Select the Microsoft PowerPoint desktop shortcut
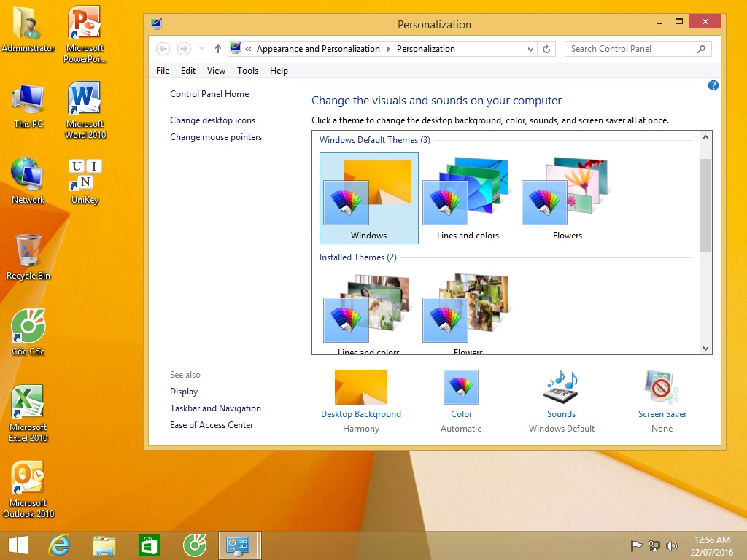The height and width of the screenshot is (560, 747). 85,34
